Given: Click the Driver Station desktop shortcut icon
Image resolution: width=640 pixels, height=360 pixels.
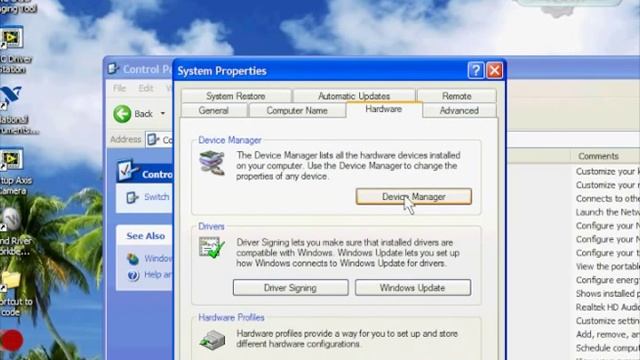Looking at the screenshot, I should tap(11, 38).
